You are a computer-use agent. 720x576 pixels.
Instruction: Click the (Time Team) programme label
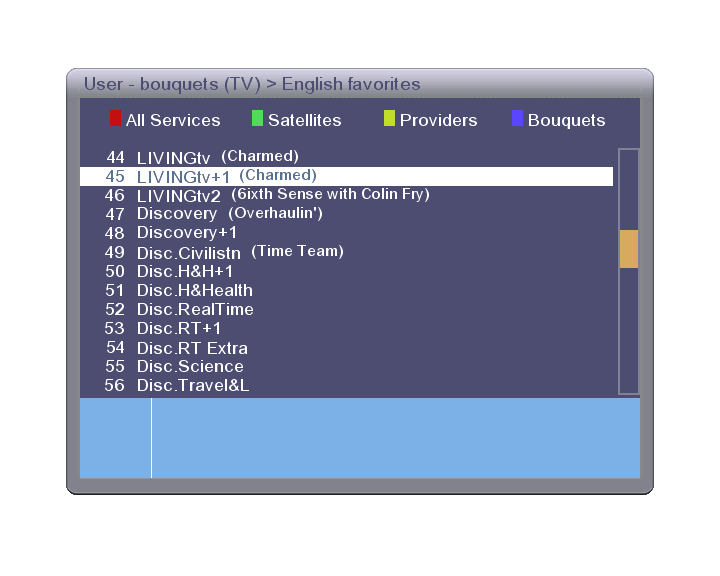point(298,251)
